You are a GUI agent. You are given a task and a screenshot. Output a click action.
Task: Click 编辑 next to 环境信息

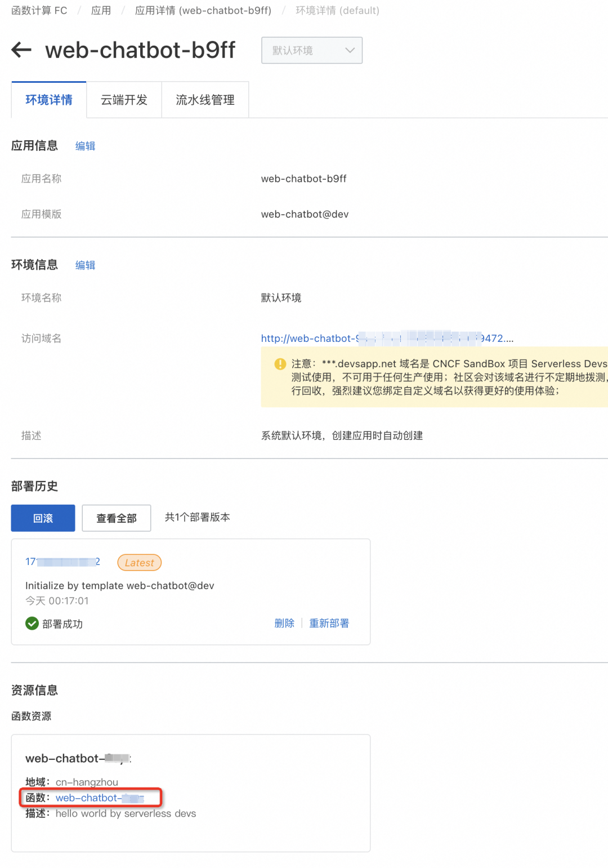coord(84,265)
